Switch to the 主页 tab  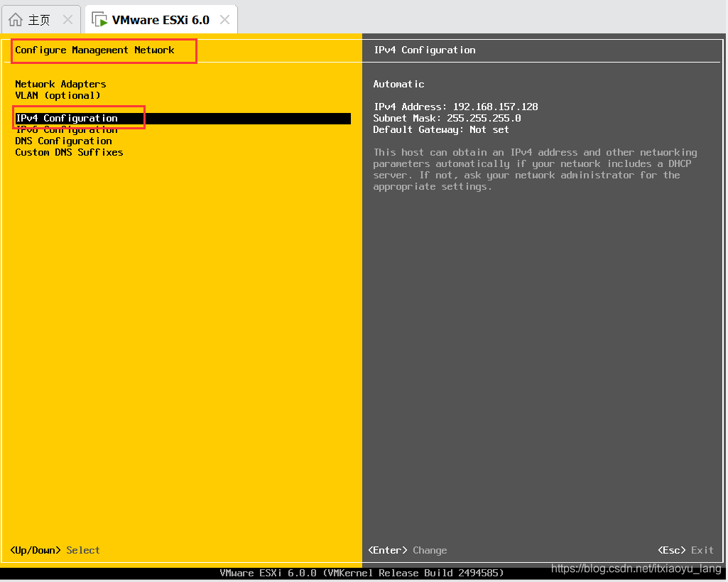click(x=41, y=19)
